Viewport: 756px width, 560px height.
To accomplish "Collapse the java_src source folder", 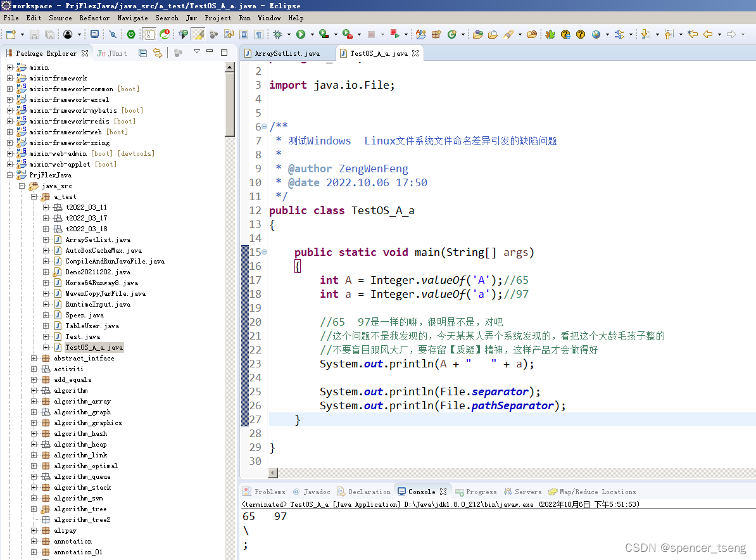I will (x=22, y=186).
